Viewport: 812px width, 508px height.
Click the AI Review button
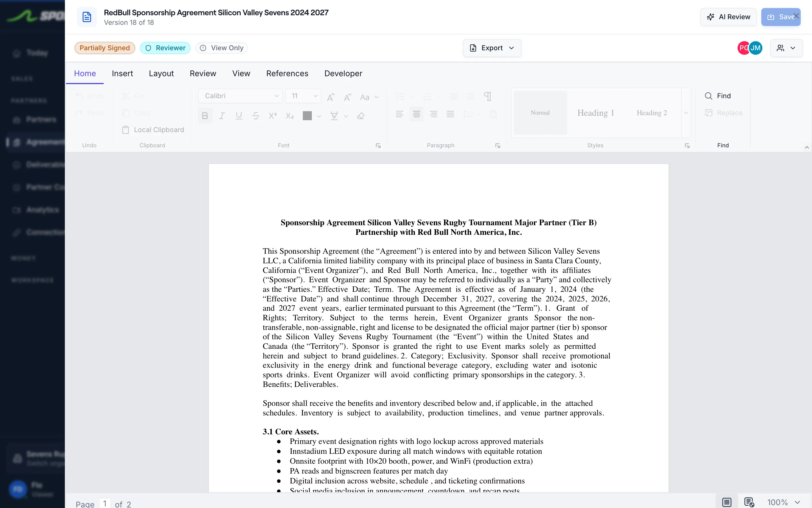tap(729, 17)
